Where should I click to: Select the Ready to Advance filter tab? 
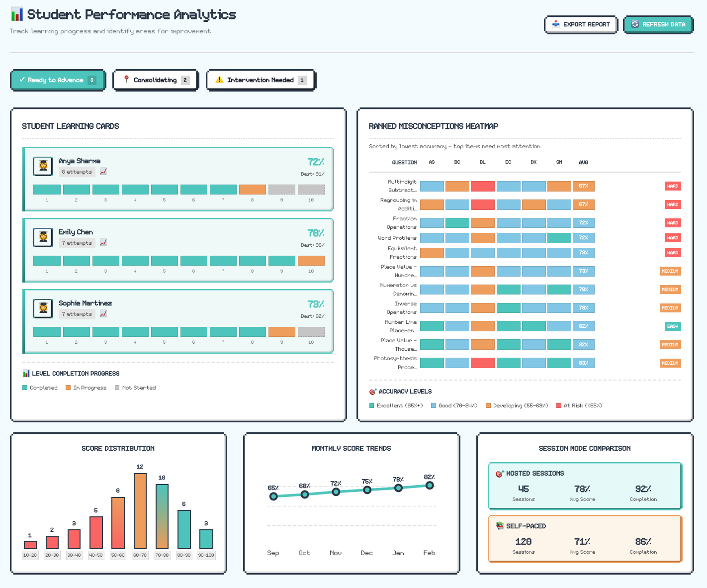coord(58,80)
